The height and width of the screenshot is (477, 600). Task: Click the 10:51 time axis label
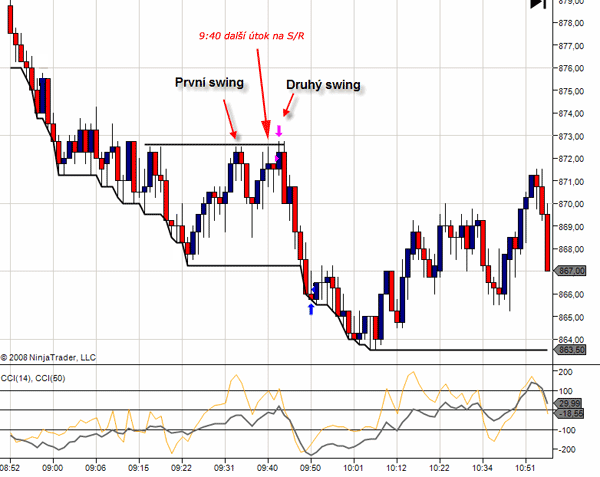[x=525, y=467]
